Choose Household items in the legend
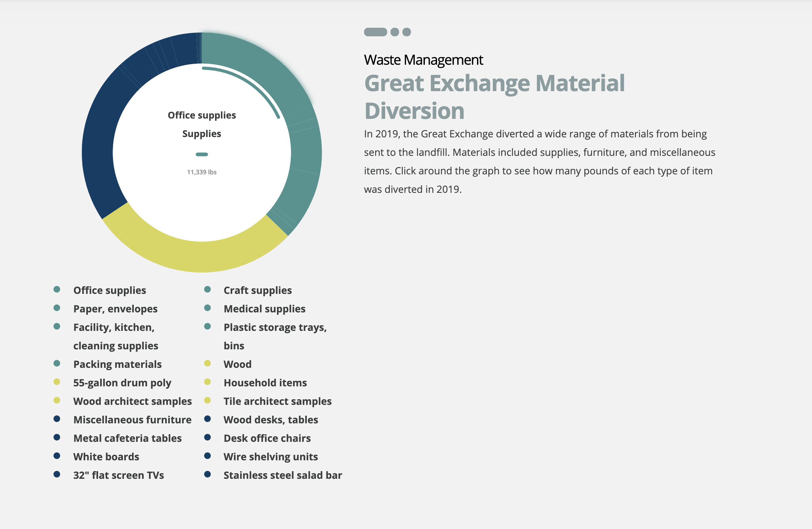The image size is (812, 529). coord(265,383)
